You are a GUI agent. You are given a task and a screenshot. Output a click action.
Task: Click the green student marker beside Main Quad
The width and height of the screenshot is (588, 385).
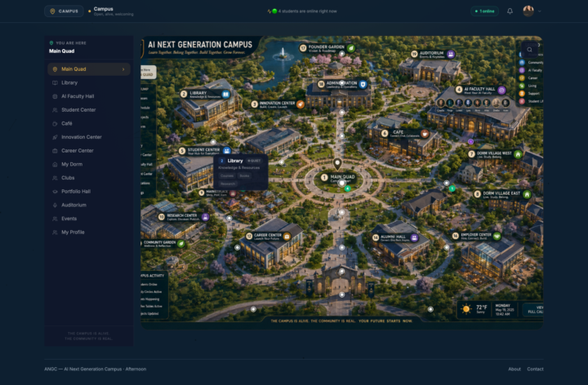tap(348, 188)
